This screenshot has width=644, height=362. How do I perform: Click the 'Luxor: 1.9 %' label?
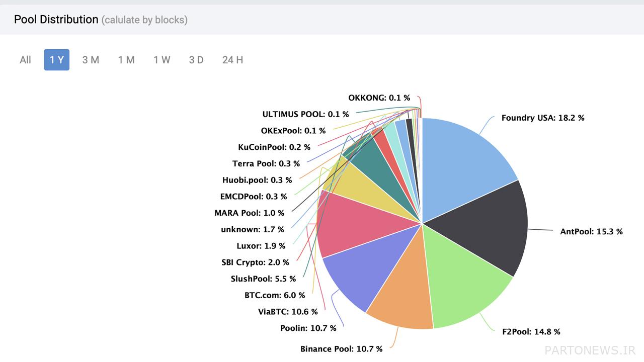tap(261, 245)
